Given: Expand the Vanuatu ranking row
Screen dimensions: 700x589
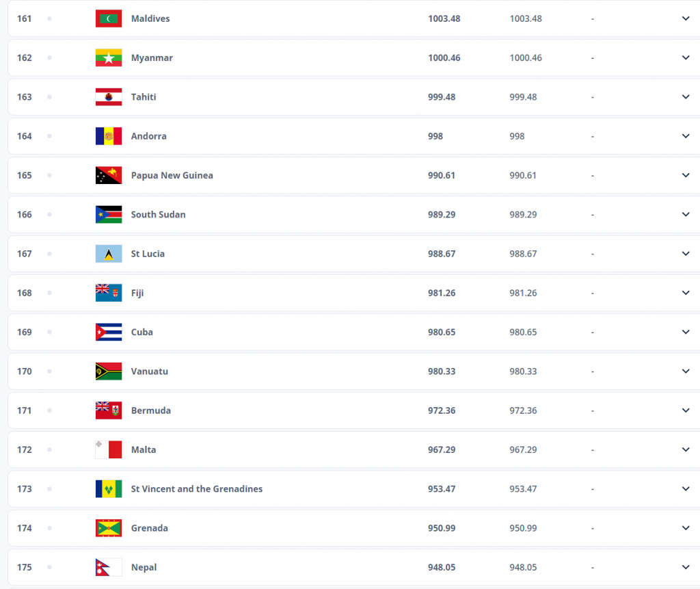Looking at the screenshot, I should point(686,371).
